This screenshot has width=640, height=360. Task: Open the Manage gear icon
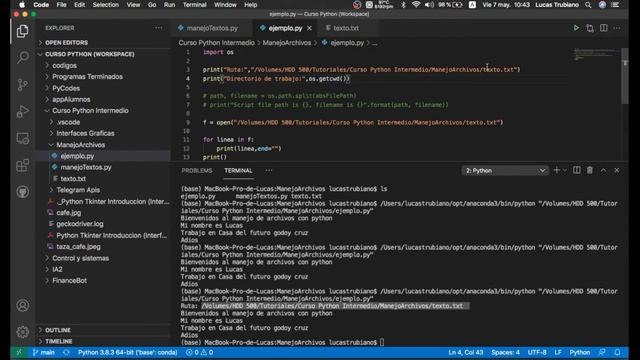click(x=22, y=331)
